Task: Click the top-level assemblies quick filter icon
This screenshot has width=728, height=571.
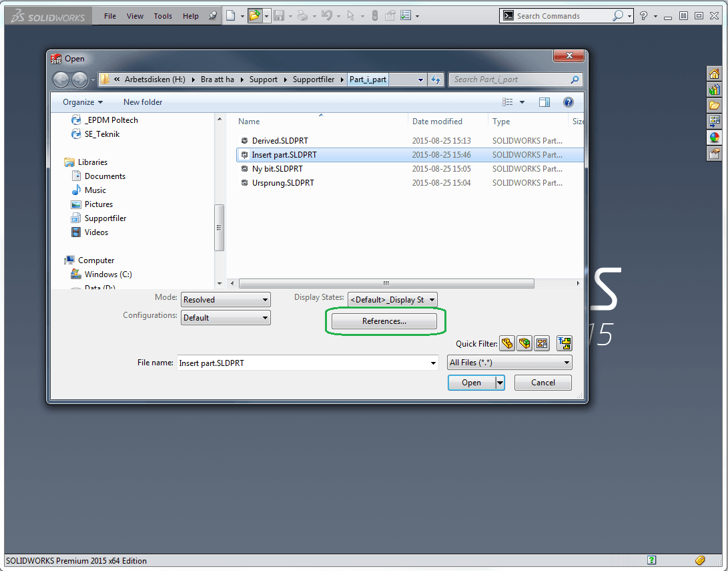Action: click(565, 344)
